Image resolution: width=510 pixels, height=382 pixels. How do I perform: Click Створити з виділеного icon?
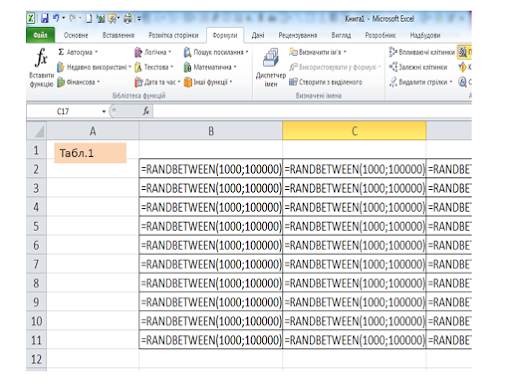click(293, 82)
